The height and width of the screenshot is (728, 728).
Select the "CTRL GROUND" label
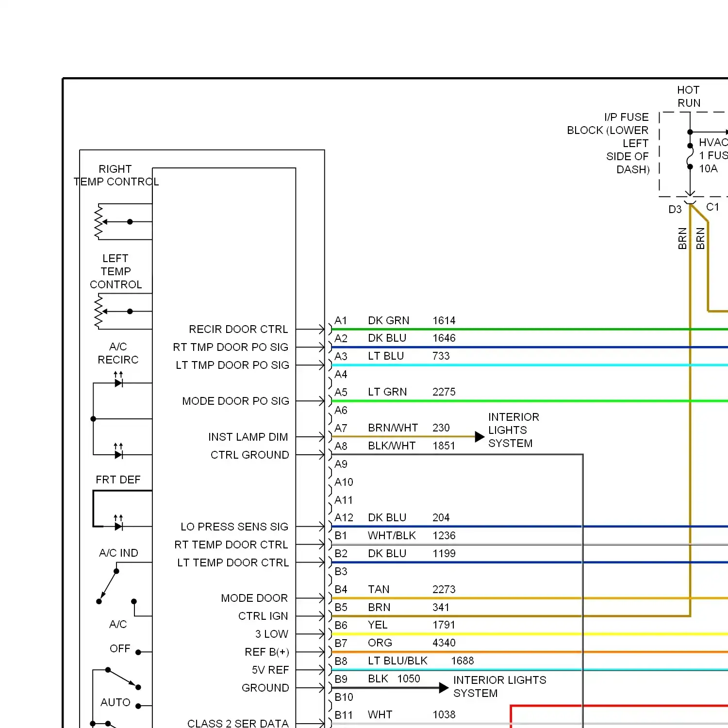pyautogui.click(x=249, y=455)
